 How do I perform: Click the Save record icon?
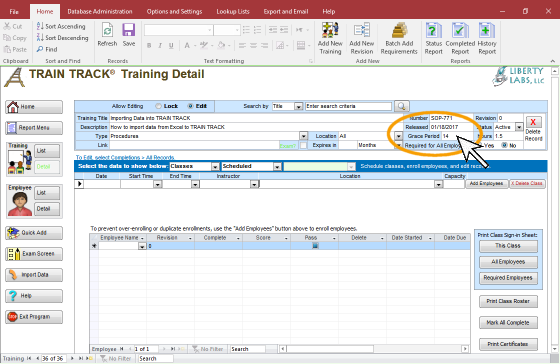pos(129,35)
